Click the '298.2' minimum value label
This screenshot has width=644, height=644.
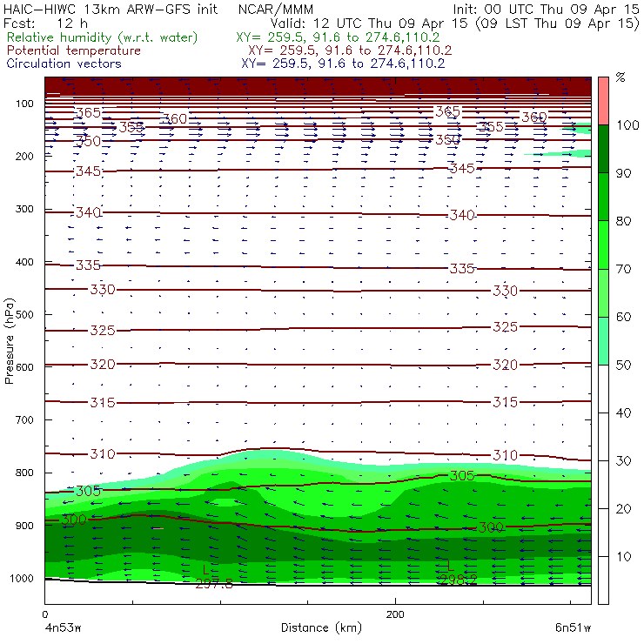coord(458,580)
